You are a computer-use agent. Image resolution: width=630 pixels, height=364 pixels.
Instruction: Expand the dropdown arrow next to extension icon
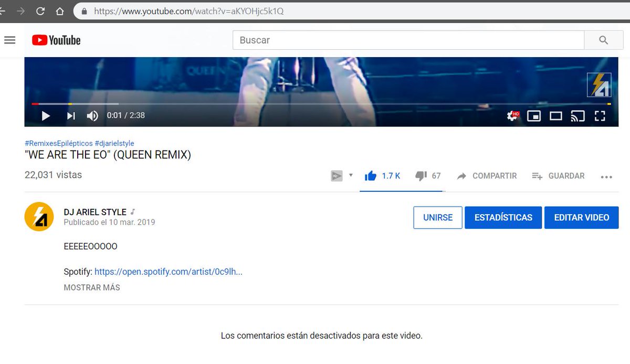[x=351, y=175]
